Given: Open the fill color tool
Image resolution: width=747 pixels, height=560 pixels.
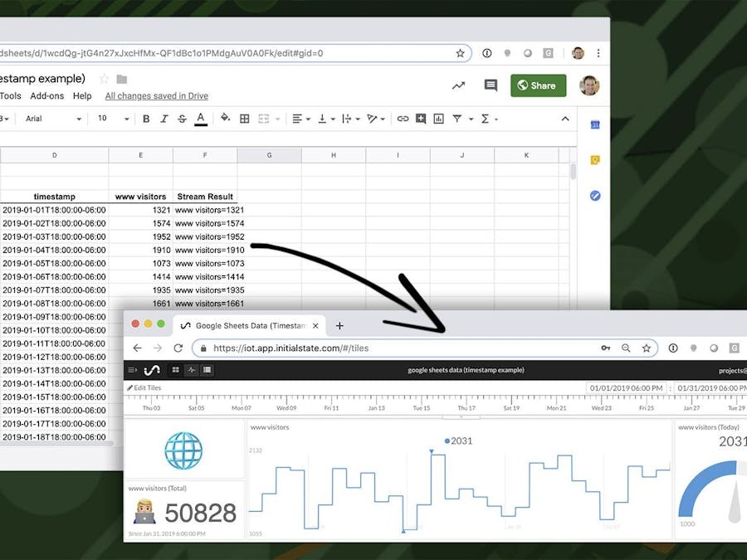Looking at the screenshot, I should (226, 119).
